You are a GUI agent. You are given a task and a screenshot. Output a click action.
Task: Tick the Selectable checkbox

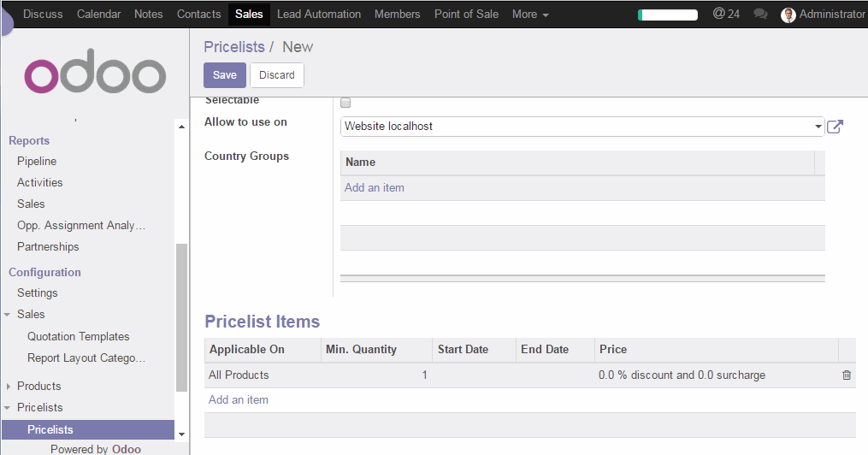click(345, 103)
